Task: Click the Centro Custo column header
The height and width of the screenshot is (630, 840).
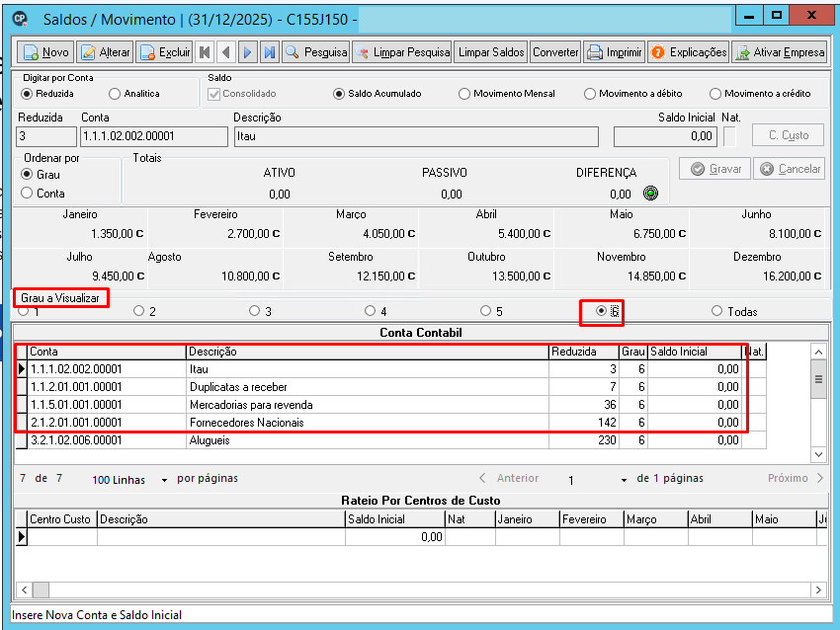Action: pyautogui.click(x=62, y=519)
